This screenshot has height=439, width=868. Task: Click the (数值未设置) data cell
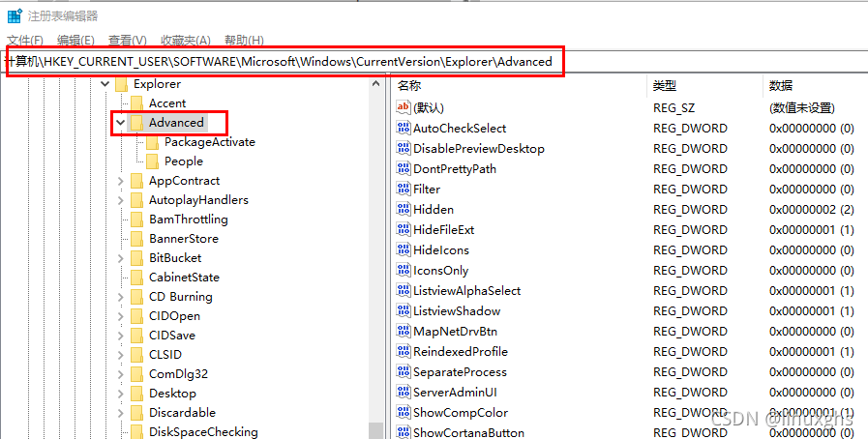(x=801, y=108)
